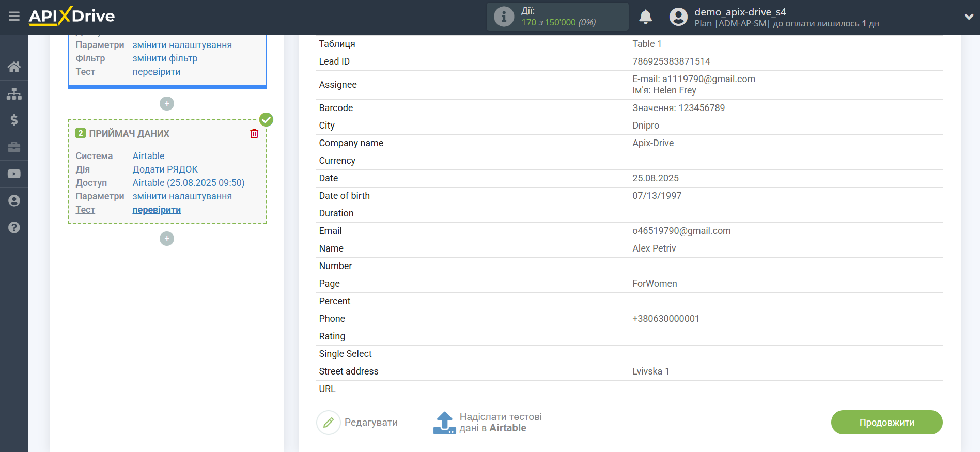
Task: Click the green checkmark status icon
Action: (x=266, y=120)
